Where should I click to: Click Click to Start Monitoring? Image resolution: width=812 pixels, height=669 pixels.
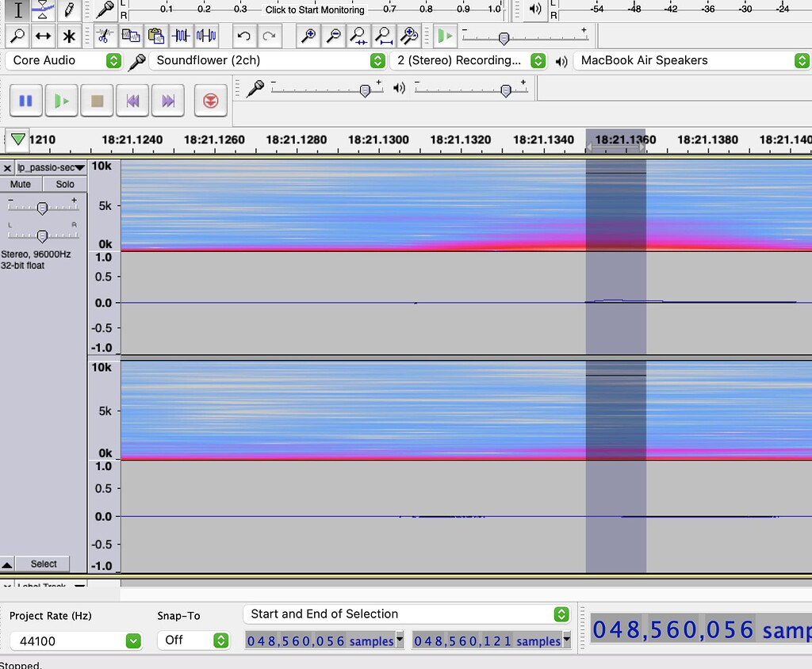coord(314,10)
